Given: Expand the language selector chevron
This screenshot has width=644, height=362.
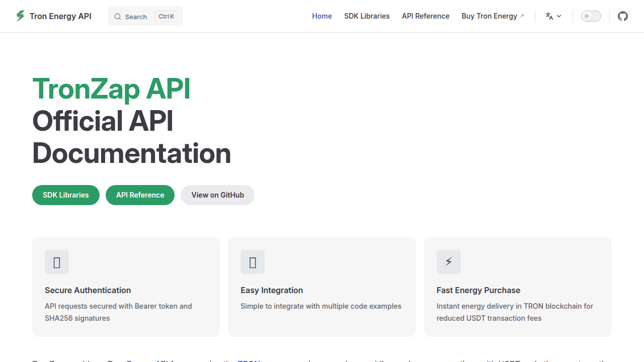Looking at the screenshot, I should [x=559, y=16].
